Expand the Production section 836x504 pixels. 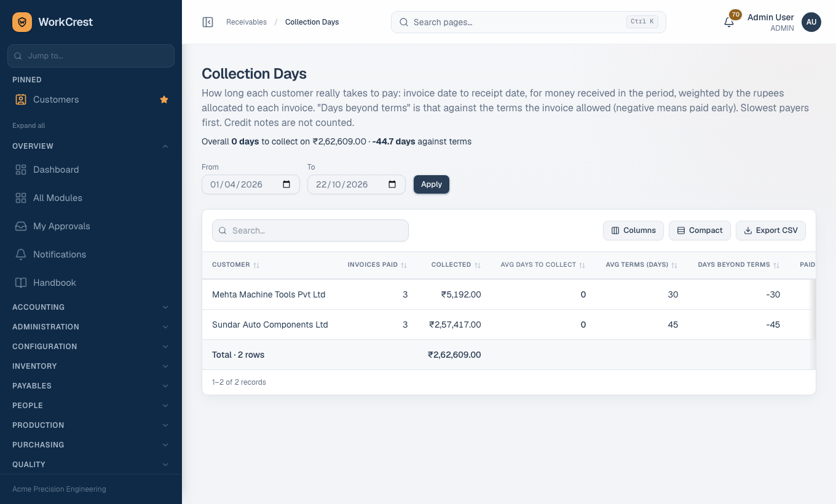[x=91, y=425]
